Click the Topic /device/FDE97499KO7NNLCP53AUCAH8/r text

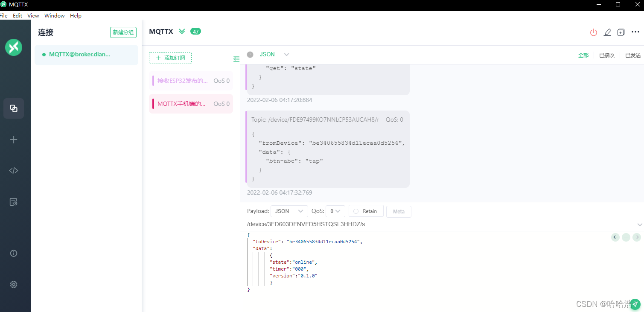click(315, 120)
